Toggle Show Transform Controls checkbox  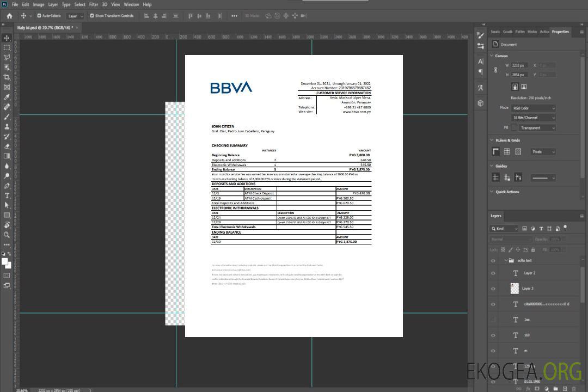(92, 16)
